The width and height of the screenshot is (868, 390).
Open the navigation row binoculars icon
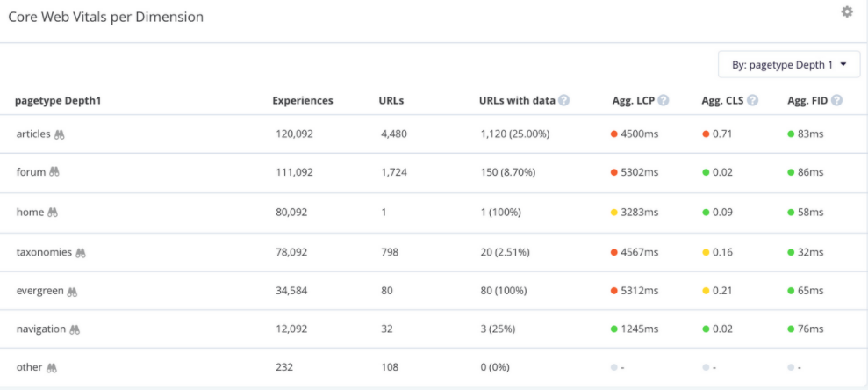click(x=75, y=329)
